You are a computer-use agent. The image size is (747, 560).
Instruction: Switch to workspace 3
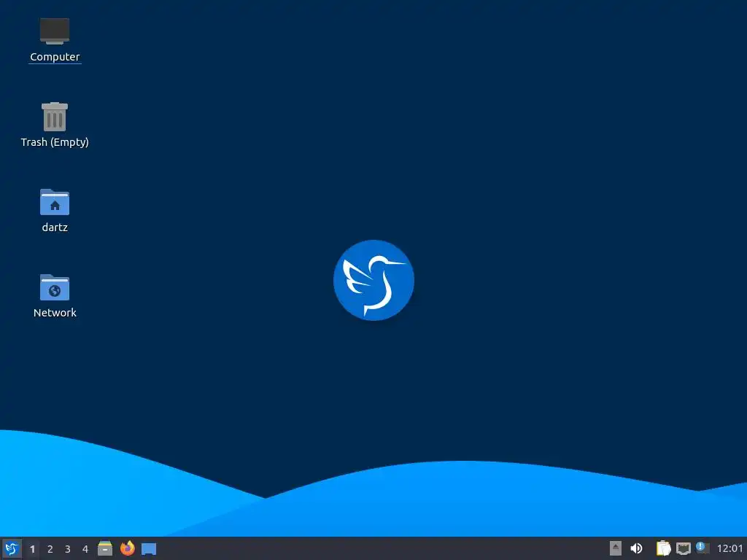68,549
